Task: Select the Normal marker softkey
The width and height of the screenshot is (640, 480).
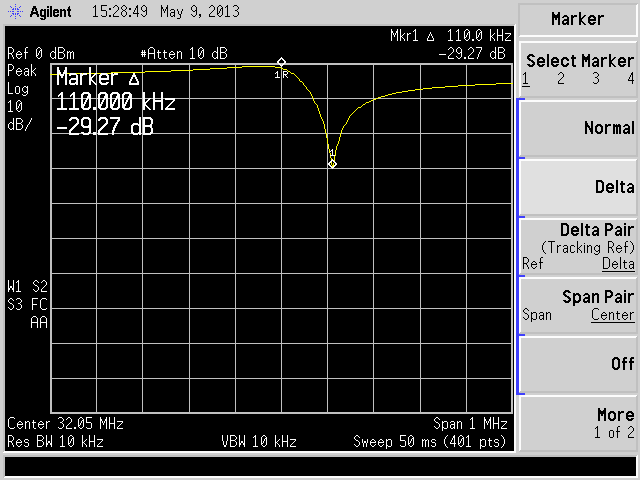Action: pyautogui.click(x=578, y=128)
